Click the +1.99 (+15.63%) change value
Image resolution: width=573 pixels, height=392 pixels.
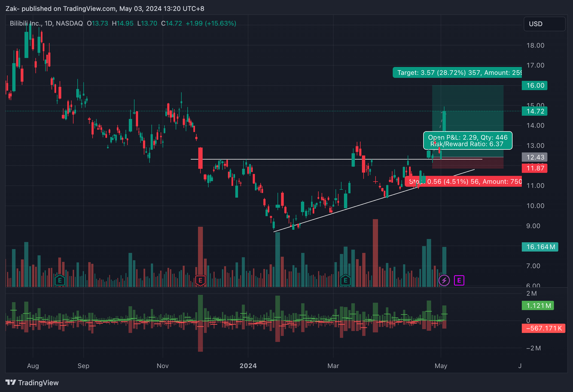(211, 23)
